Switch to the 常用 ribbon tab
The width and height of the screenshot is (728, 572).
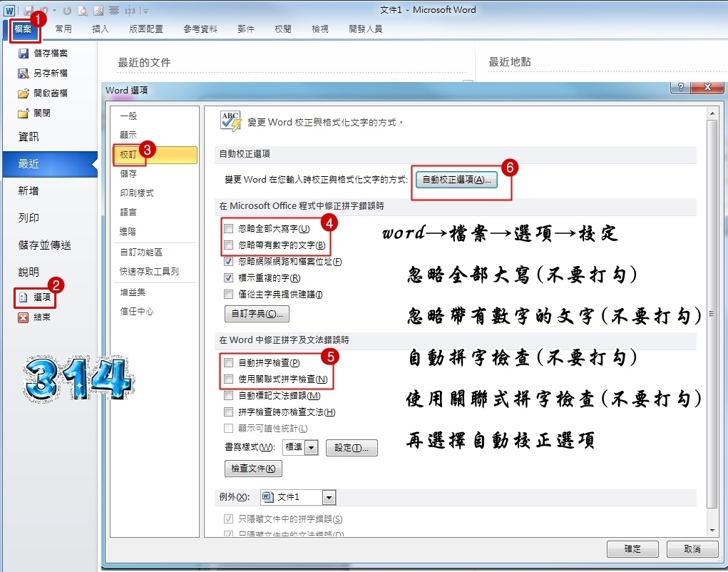tap(63, 29)
